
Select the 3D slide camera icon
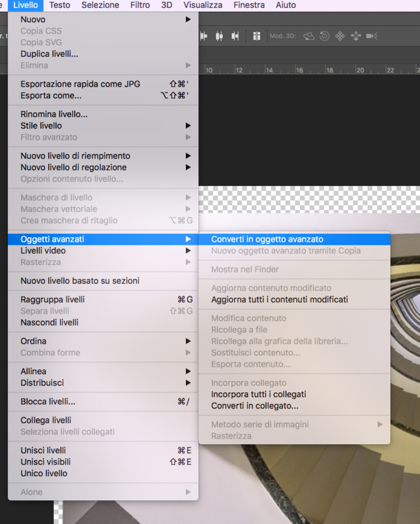356,36
